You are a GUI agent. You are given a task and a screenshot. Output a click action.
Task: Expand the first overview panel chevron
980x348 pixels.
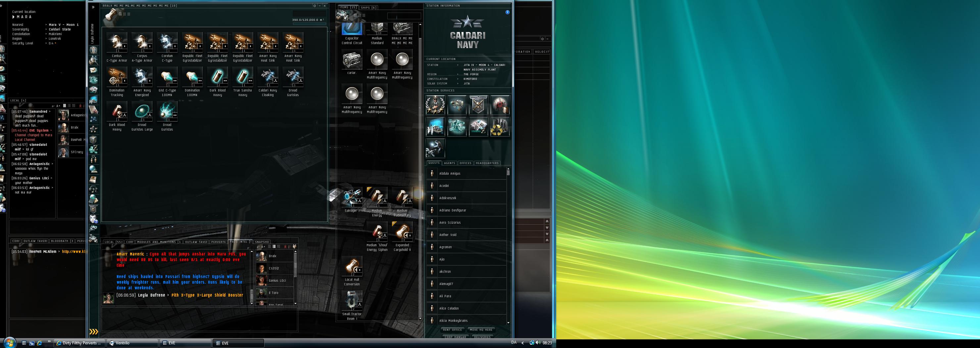click(x=547, y=221)
